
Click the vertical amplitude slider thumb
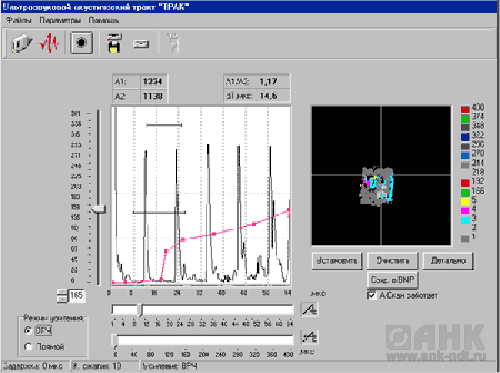pyautogui.click(x=99, y=210)
